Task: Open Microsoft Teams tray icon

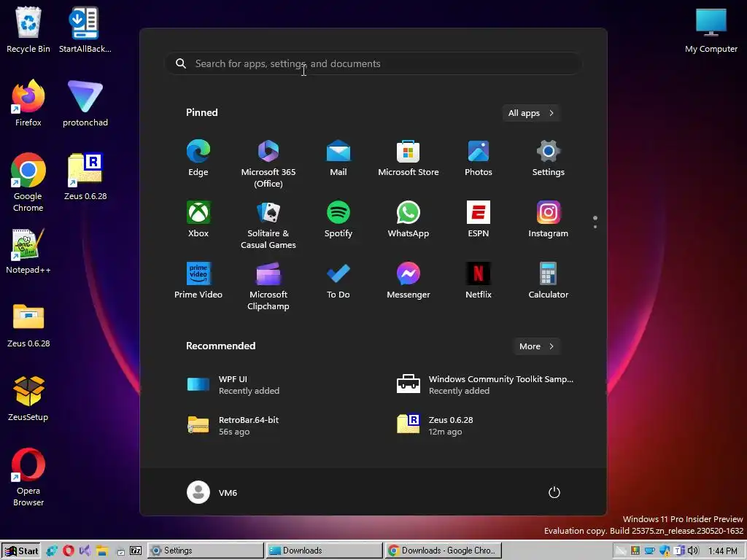Action: point(679,551)
